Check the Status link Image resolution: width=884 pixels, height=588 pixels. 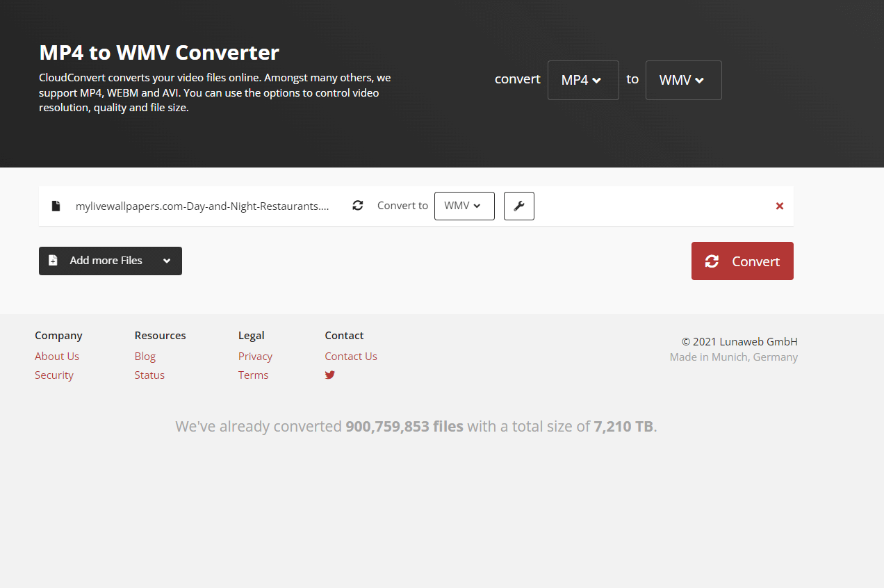149,375
